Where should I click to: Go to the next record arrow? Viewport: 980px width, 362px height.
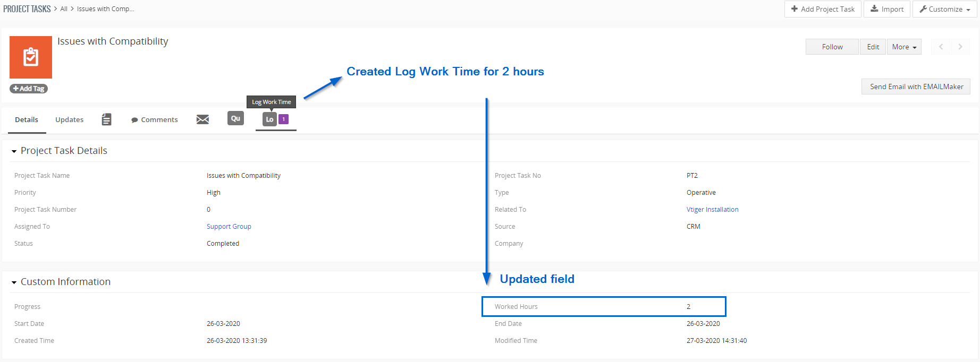pyautogui.click(x=960, y=47)
